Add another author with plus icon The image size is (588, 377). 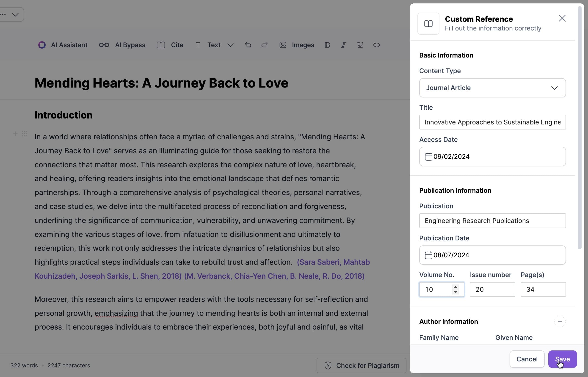click(560, 322)
